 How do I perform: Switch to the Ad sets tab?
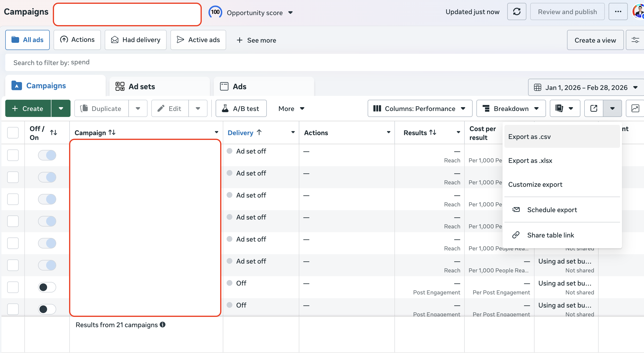pos(142,86)
